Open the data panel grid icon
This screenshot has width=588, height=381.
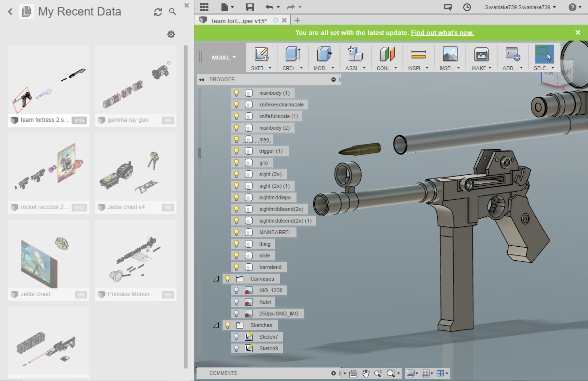[204, 7]
